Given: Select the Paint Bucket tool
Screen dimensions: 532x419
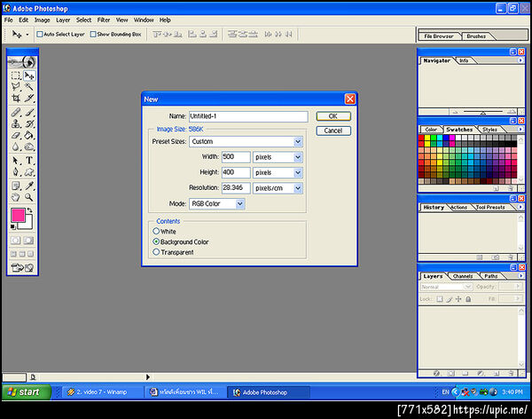Looking at the screenshot, I should [29, 135].
